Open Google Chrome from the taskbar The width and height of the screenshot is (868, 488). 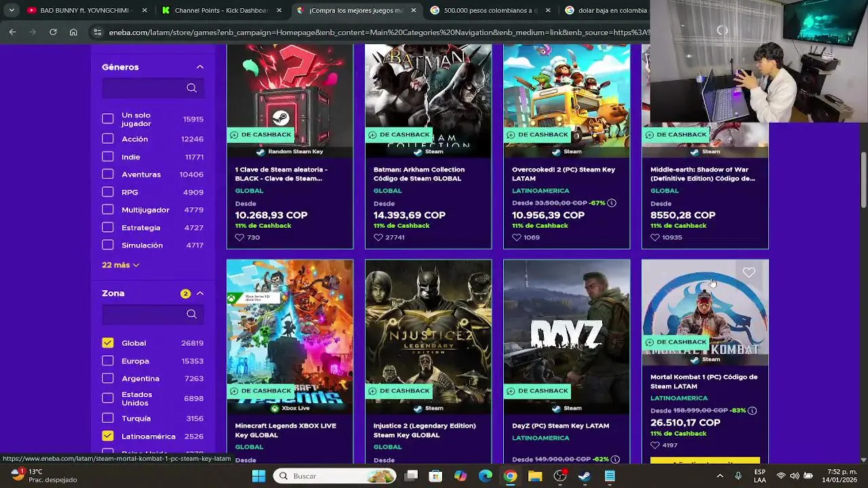(510, 476)
